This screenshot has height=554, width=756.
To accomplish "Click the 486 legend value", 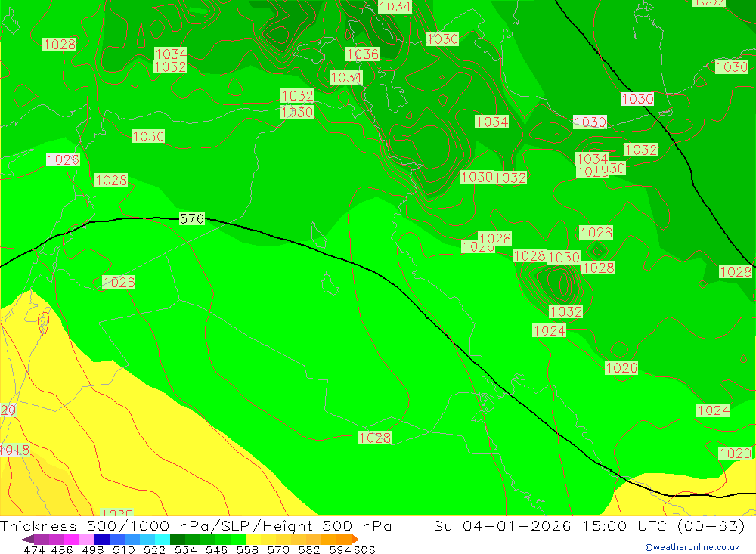I will click(x=62, y=549).
